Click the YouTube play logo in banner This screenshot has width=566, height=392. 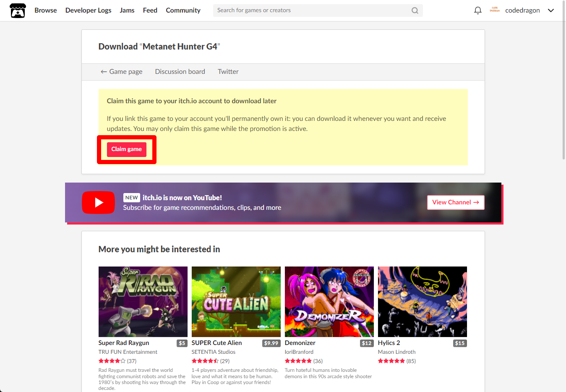[98, 202]
